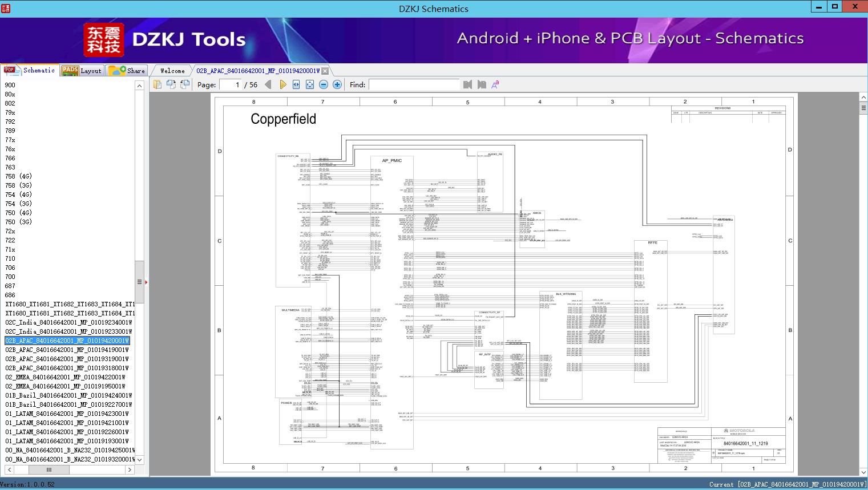Select model 706 in the list
The image size is (868, 490).
pyautogui.click(x=10, y=268)
